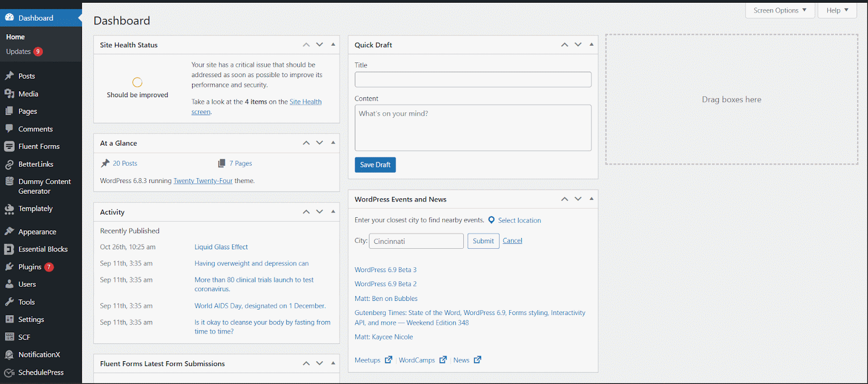Open the Liquid Glass Effect post link
The height and width of the screenshot is (384, 868).
pyautogui.click(x=221, y=247)
